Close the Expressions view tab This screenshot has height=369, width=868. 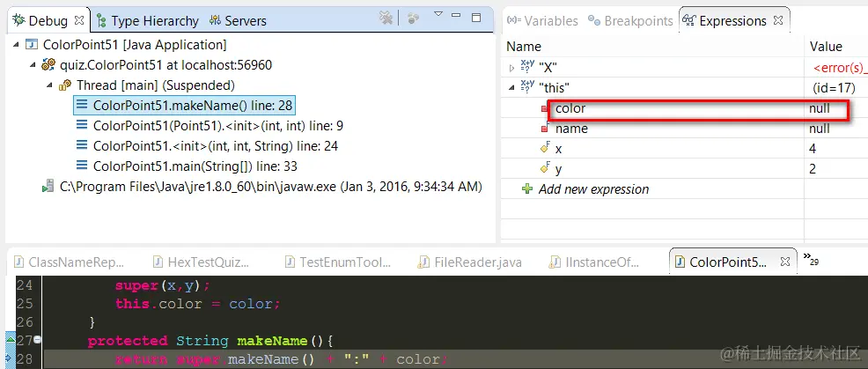point(778,21)
